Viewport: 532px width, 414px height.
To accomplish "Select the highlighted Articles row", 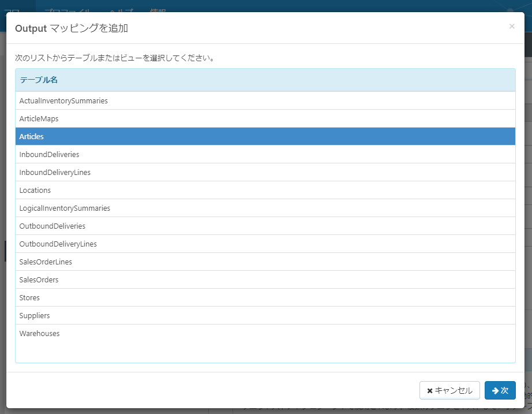I will [x=265, y=136].
